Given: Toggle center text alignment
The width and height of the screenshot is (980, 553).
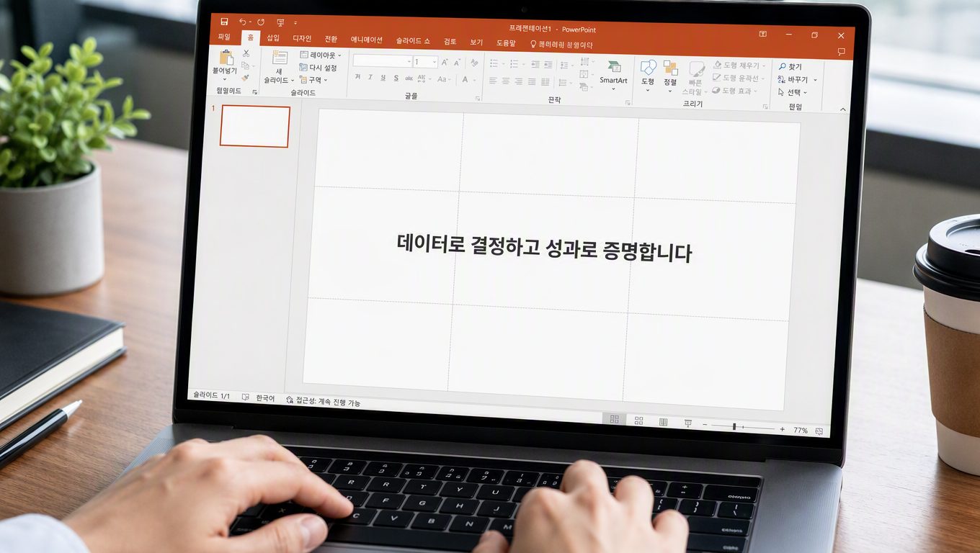Looking at the screenshot, I should pos(506,81).
